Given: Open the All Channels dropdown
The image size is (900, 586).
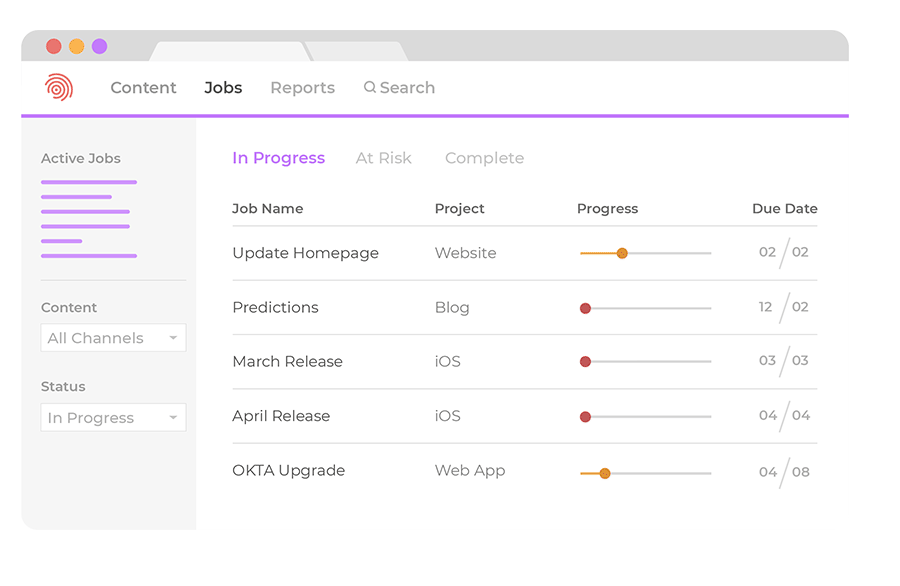Looking at the screenshot, I should [x=113, y=338].
